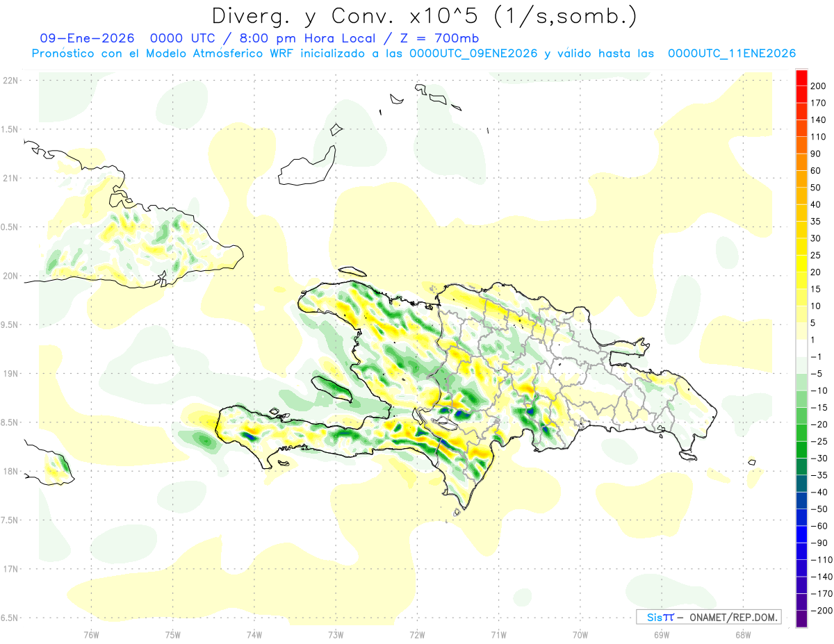Click the 'Z = 700mb' level text
The width and height of the screenshot is (834, 644).
pos(438,38)
